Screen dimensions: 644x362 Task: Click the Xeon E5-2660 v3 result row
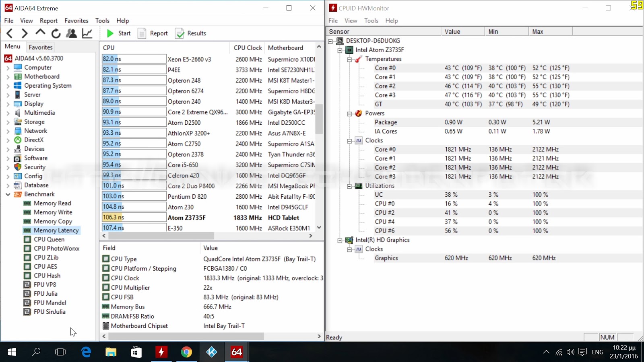tap(208, 59)
